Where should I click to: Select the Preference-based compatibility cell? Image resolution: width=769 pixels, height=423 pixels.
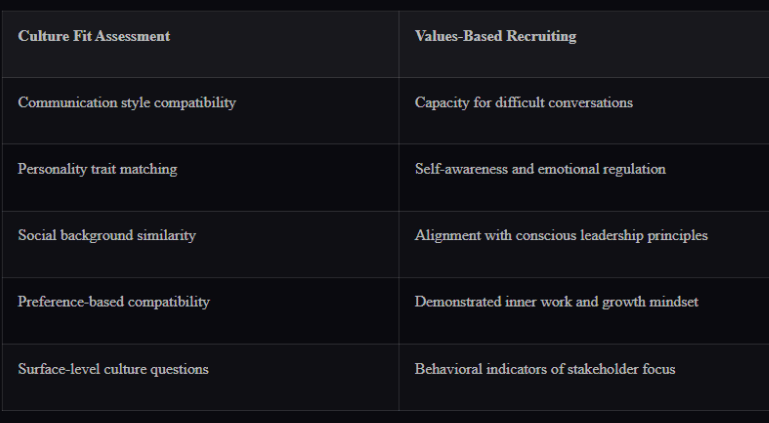tap(114, 302)
